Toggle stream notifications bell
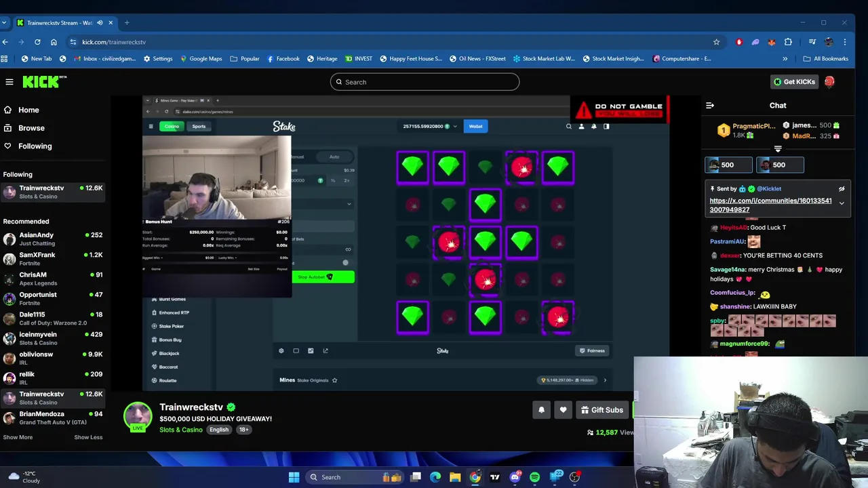This screenshot has width=868, height=488. click(541, 410)
